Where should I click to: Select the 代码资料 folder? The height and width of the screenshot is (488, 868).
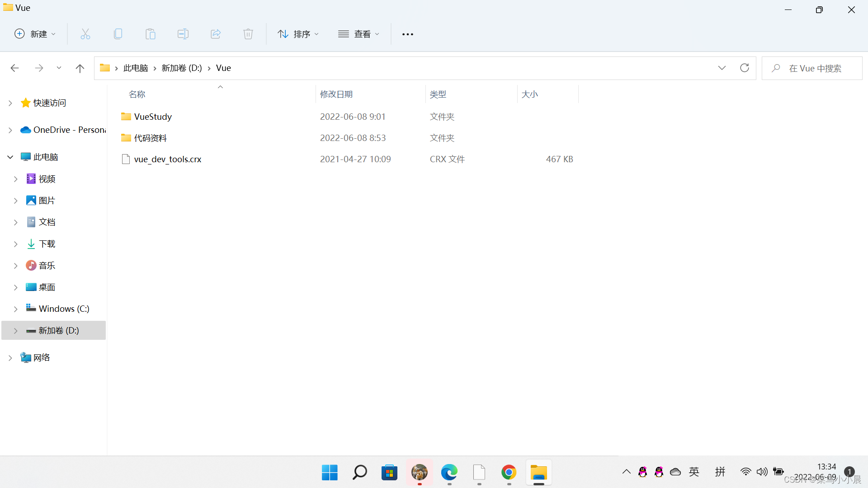(150, 138)
